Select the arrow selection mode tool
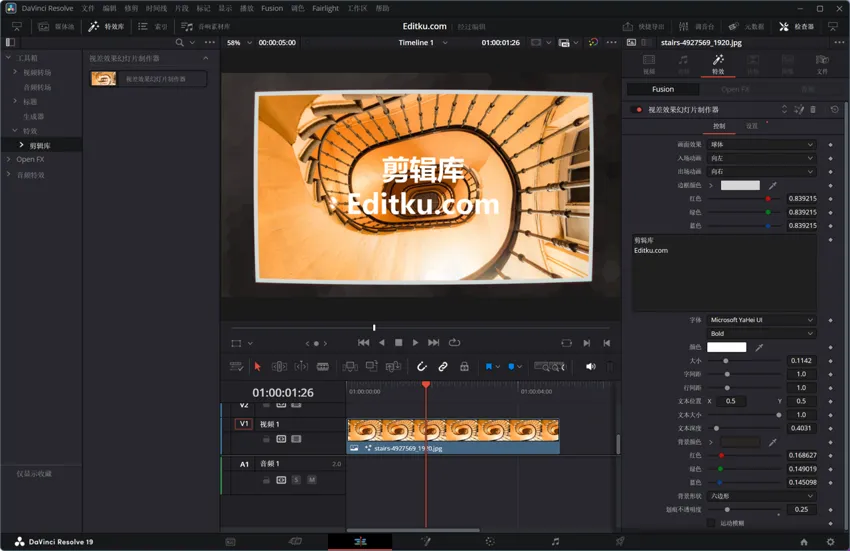 (257, 367)
